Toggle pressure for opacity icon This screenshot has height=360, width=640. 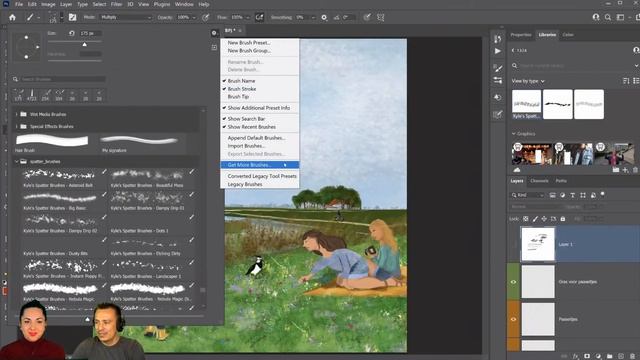pos(206,18)
